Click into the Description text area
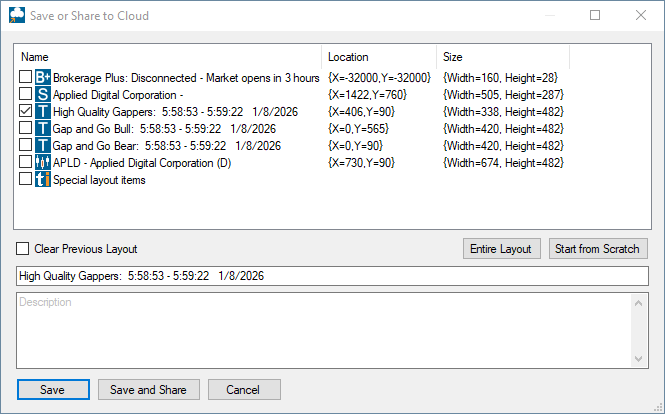 pyautogui.click(x=324, y=330)
